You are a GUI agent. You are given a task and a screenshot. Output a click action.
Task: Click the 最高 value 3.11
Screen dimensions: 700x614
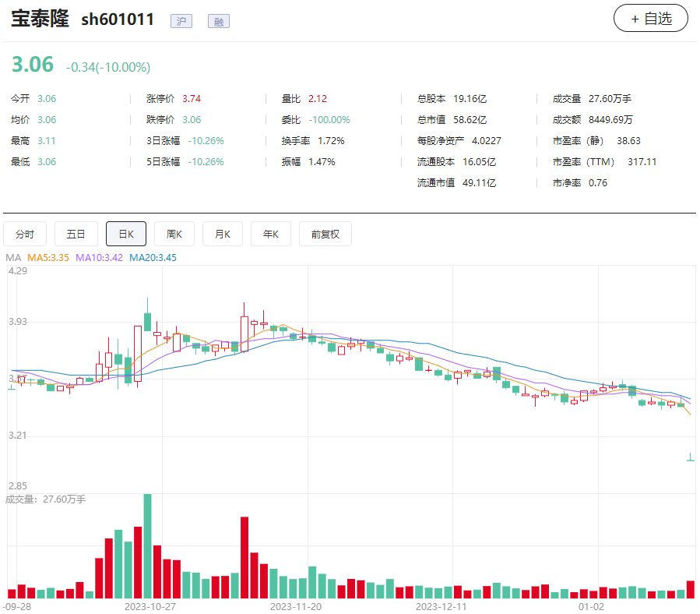point(47,141)
